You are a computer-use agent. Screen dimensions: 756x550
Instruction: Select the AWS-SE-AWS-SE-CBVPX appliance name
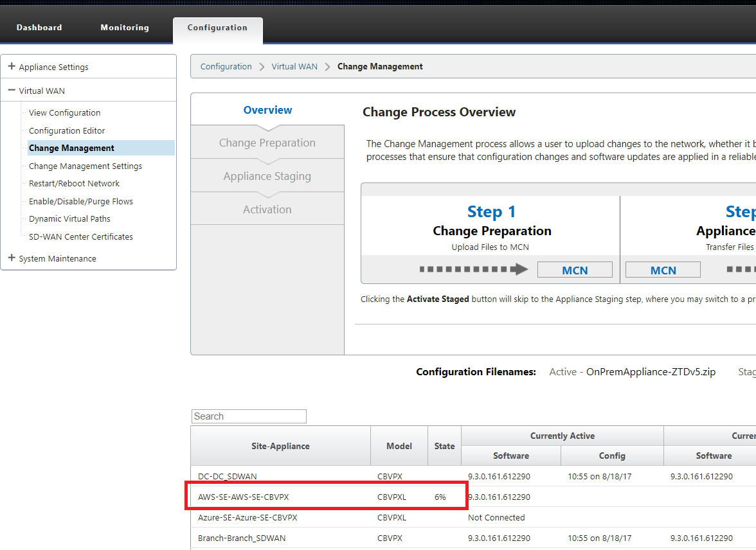click(244, 497)
